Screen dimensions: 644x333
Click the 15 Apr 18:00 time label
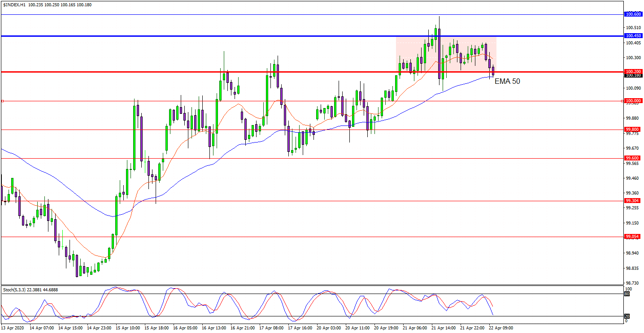pyautogui.click(x=157, y=328)
